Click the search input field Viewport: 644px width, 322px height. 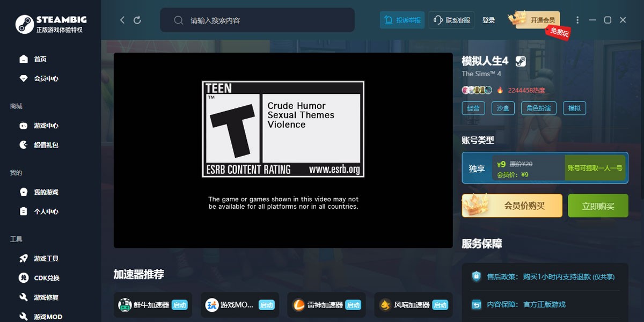point(257,20)
